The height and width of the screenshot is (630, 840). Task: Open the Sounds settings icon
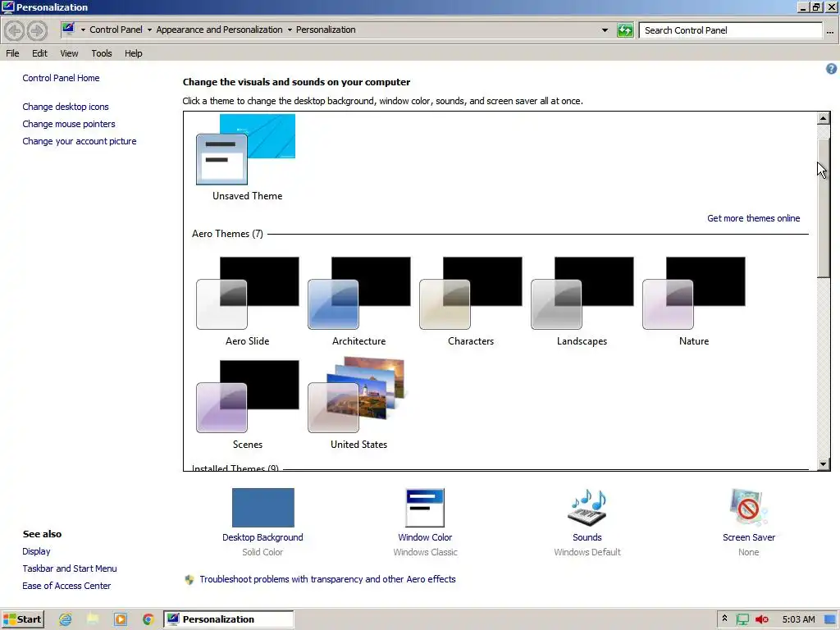click(587, 507)
